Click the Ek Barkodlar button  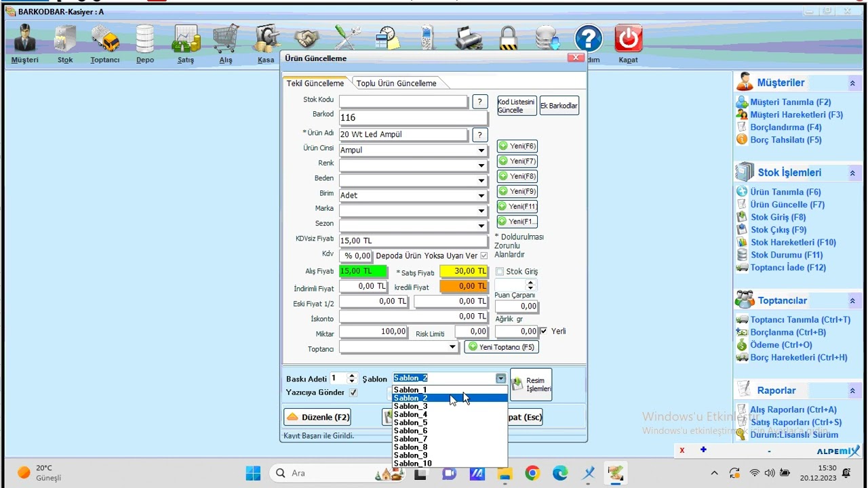point(559,106)
